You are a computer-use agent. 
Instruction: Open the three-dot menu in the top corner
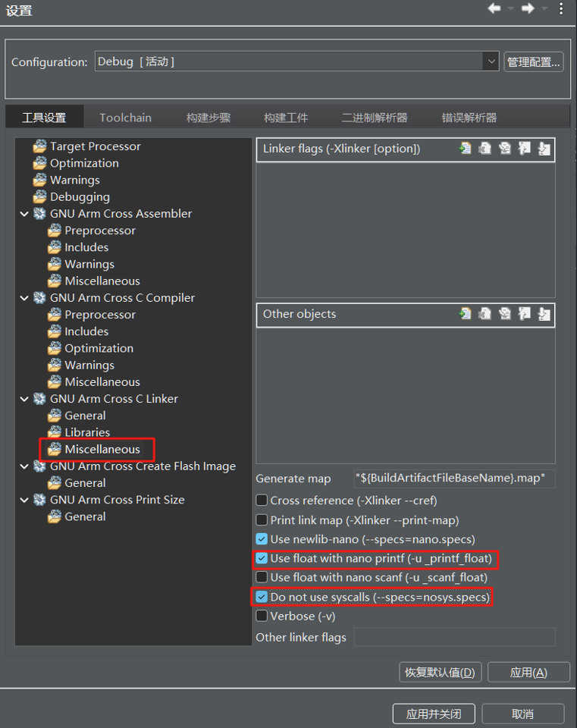click(561, 8)
